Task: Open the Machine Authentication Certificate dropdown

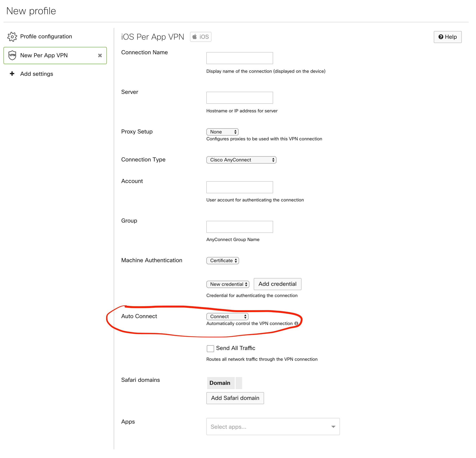Action: click(x=222, y=260)
